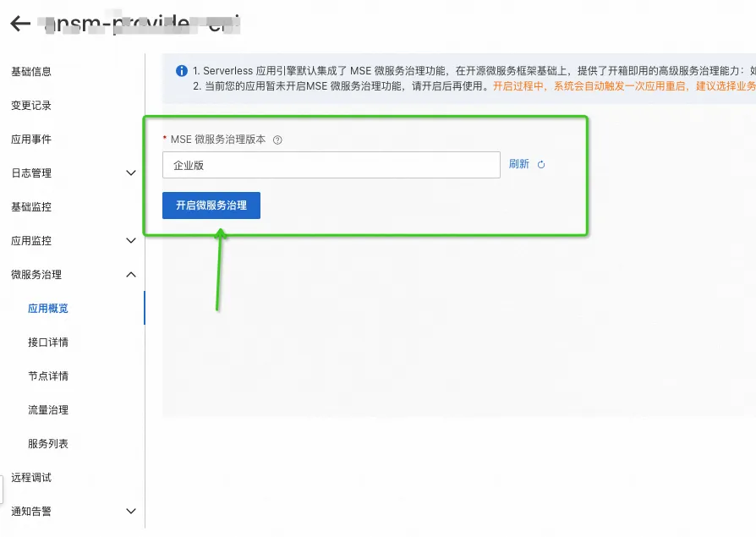Open 基础监控 in sidebar
756x537 pixels.
click(x=31, y=207)
